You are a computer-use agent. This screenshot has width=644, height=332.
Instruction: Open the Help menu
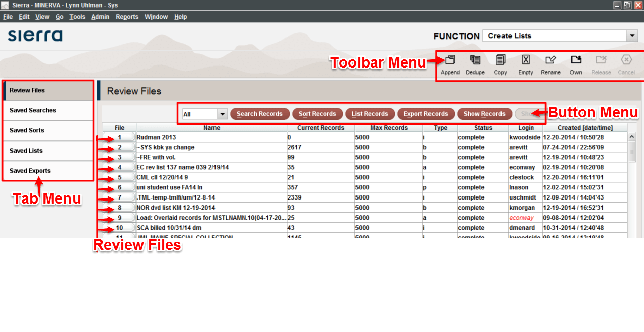pos(180,17)
